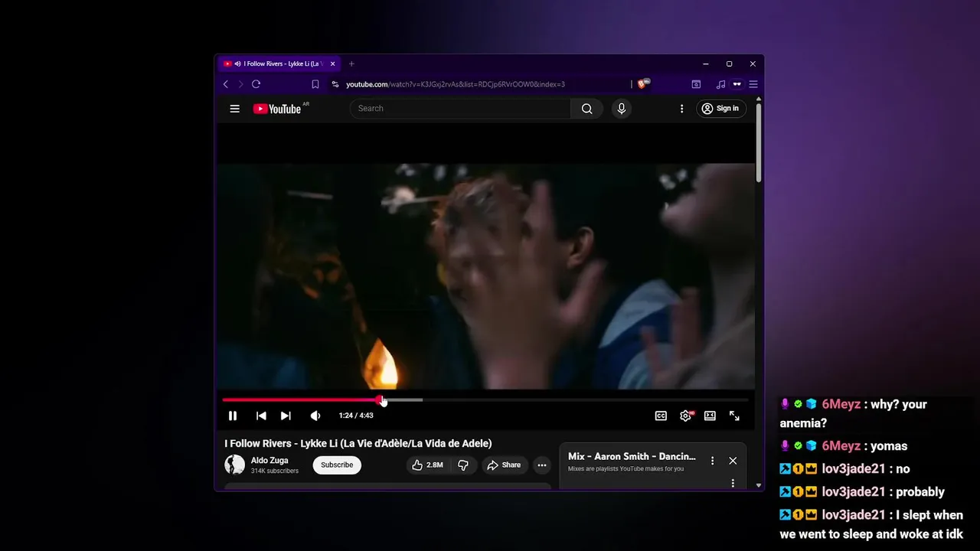The image size is (980, 551).
Task: Click the video frame to pause
Action: (486, 275)
